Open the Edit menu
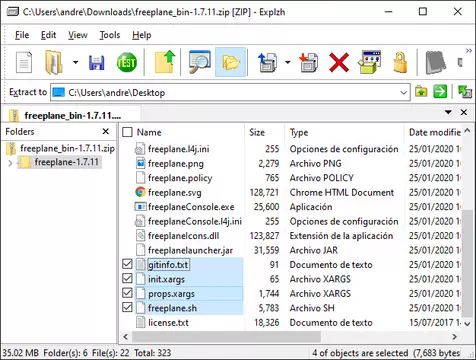 [x=48, y=35]
